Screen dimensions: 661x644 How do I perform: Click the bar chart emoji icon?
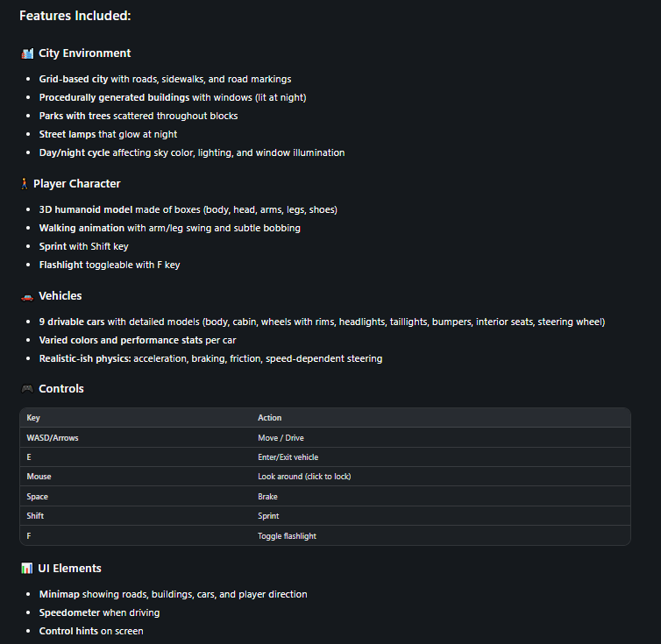[27, 568]
